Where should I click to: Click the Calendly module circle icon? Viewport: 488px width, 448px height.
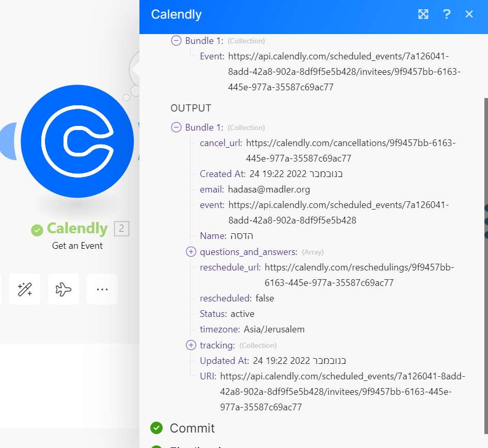coord(77,141)
